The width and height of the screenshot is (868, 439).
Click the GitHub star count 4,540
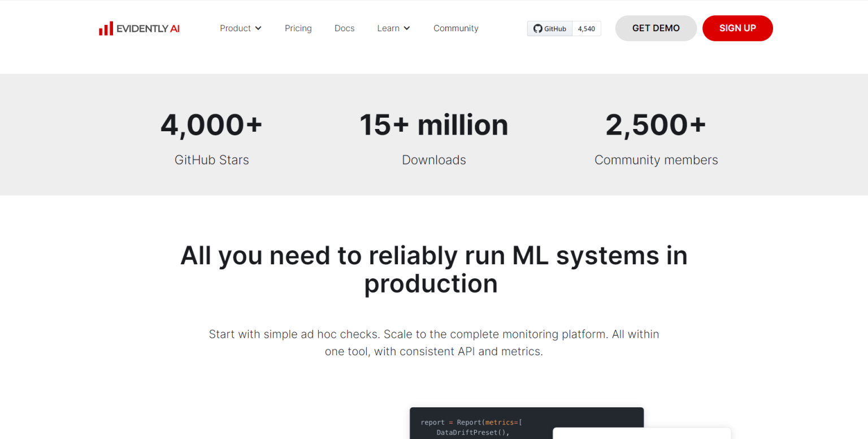(586, 29)
